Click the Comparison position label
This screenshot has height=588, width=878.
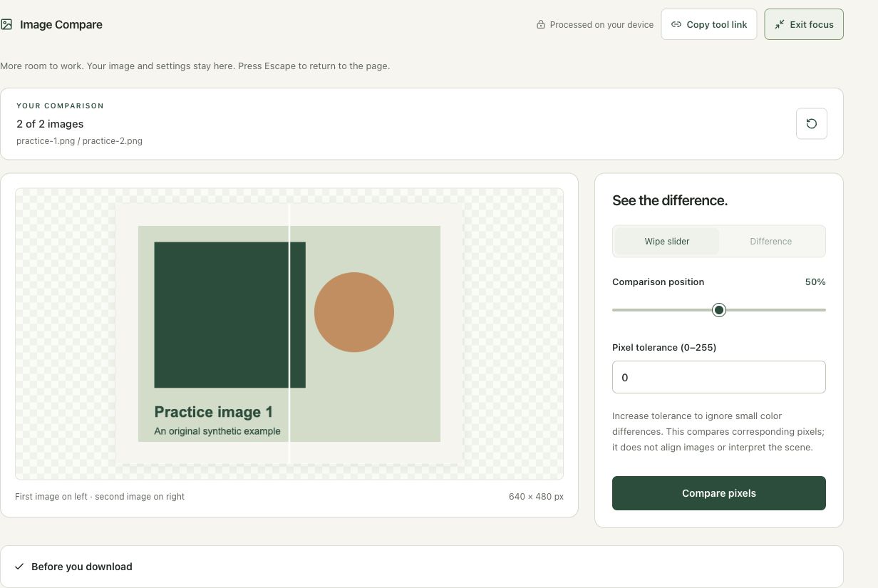click(x=658, y=282)
